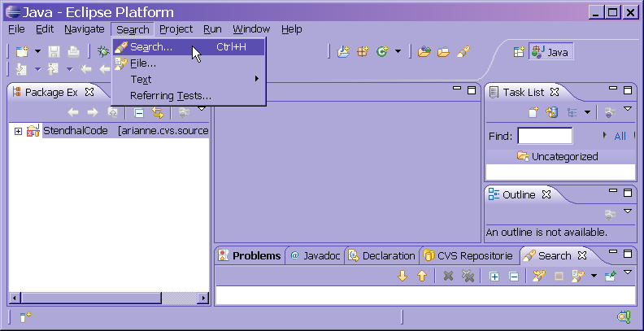Click the Next Annotation icon
Screen dimensions: 644x331
click(x=21, y=69)
